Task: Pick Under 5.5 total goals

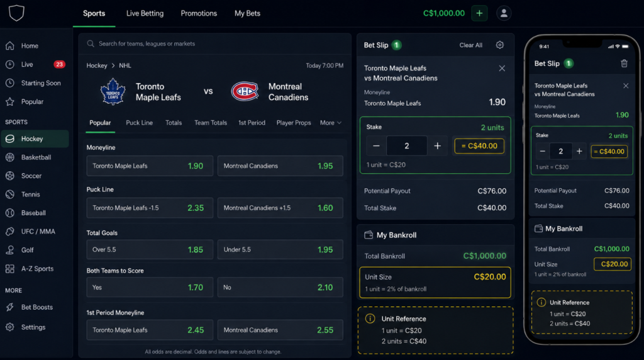Action: click(280, 249)
